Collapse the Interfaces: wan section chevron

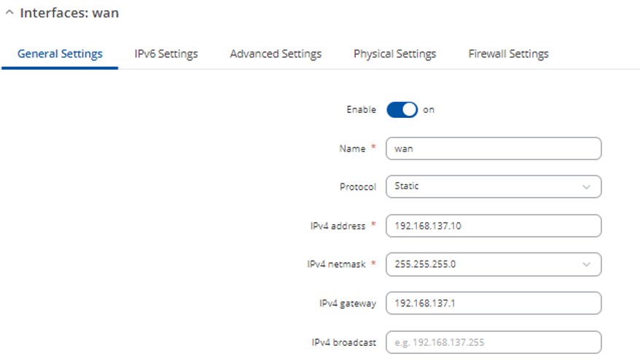(x=9, y=13)
